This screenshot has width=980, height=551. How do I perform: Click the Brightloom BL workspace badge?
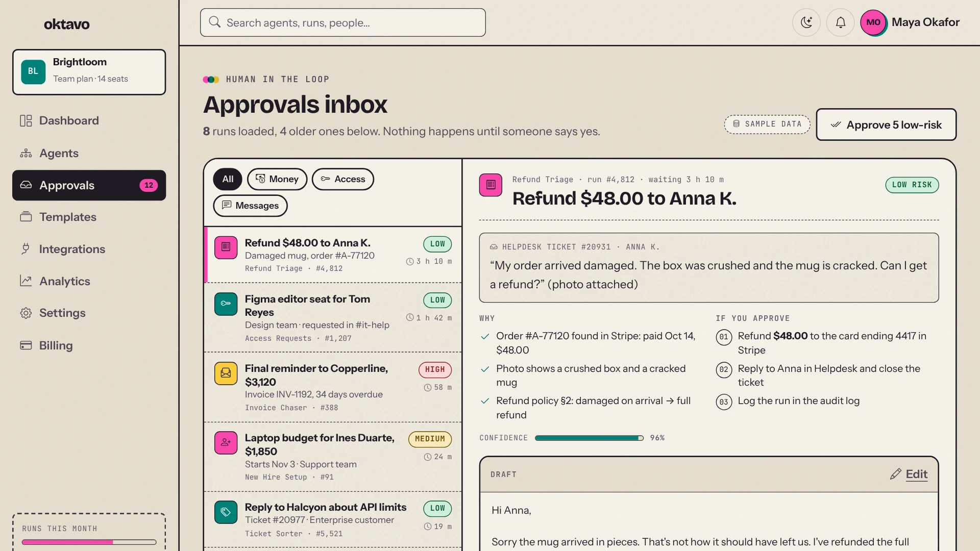coord(33,71)
